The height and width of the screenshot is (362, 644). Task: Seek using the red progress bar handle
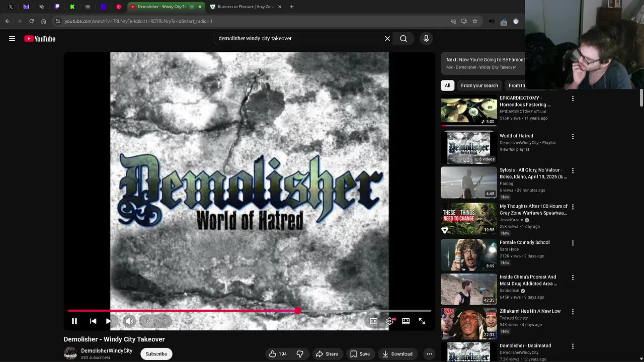coord(298,311)
